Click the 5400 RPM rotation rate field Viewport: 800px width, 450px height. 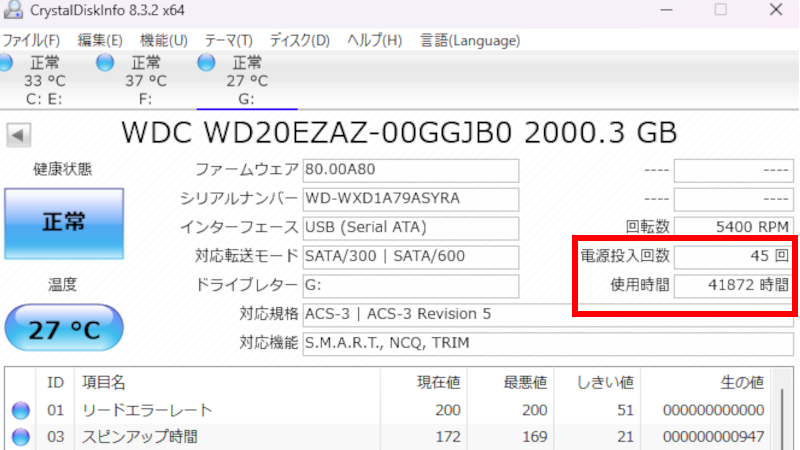[x=734, y=228]
